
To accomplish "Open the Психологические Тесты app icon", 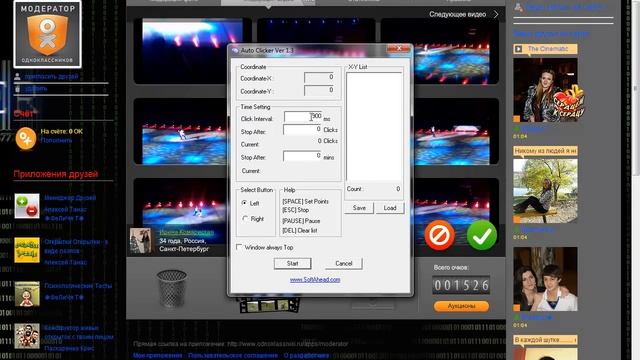I will [27, 293].
